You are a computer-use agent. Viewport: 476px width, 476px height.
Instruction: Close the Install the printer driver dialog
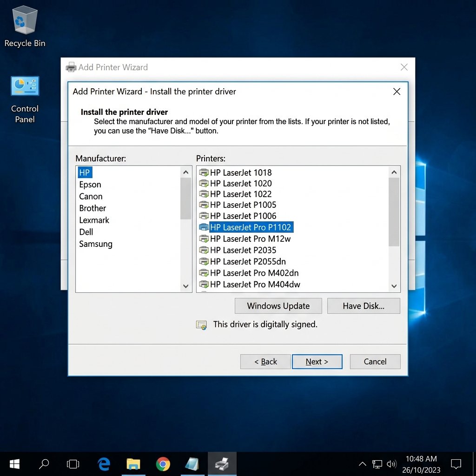(x=397, y=92)
